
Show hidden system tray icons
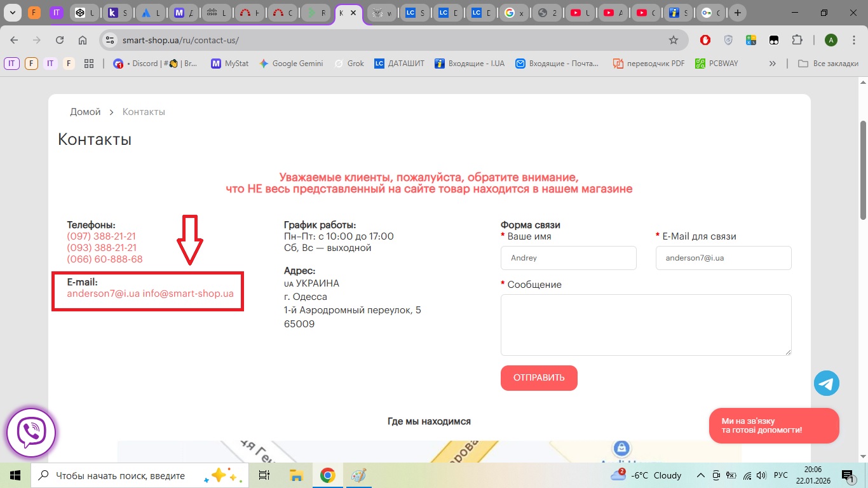(701, 475)
